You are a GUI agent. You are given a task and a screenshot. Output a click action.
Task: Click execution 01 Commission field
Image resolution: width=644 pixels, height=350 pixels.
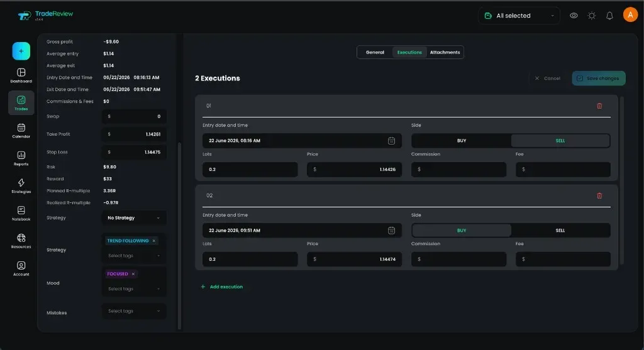(458, 170)
